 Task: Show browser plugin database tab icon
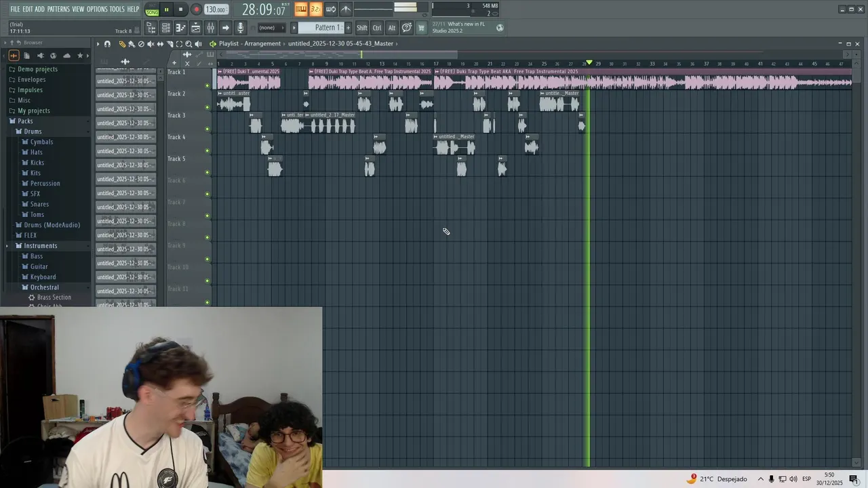tap(41, 56)
